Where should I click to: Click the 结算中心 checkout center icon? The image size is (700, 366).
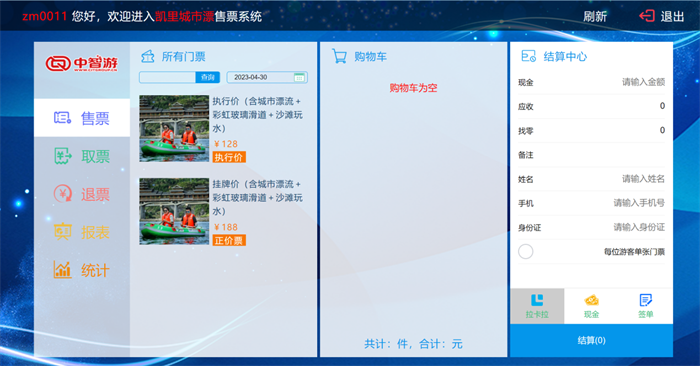(529, 56)
